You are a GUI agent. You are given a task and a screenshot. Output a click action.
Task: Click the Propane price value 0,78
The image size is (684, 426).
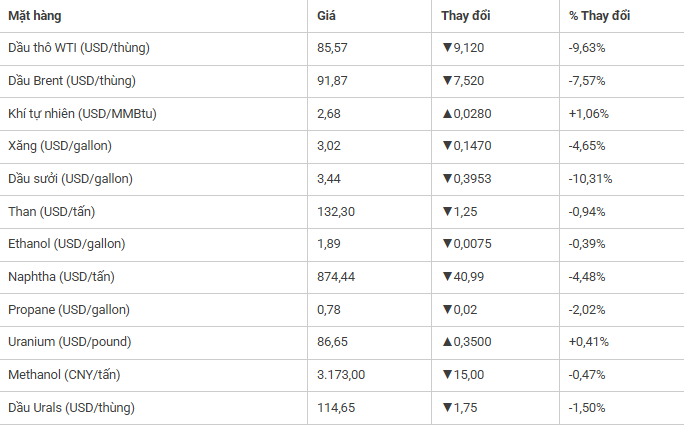[x=329, y=310]
